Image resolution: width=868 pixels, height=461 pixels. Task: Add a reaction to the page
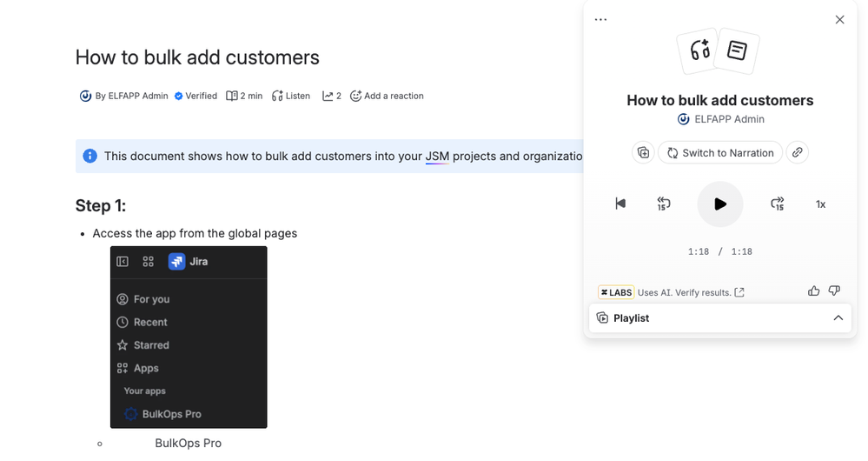tap(387, 96)
